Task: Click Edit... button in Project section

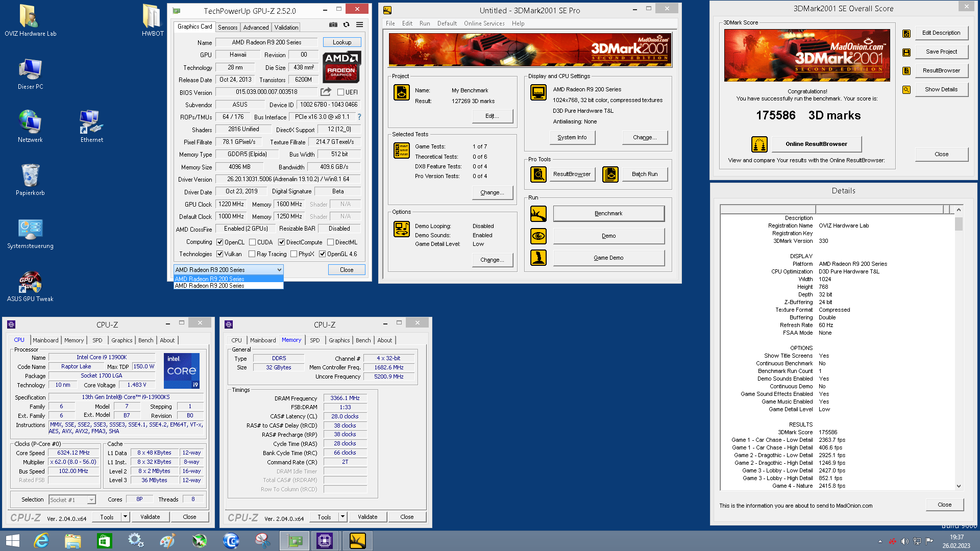Action: [x=492, y=116]
